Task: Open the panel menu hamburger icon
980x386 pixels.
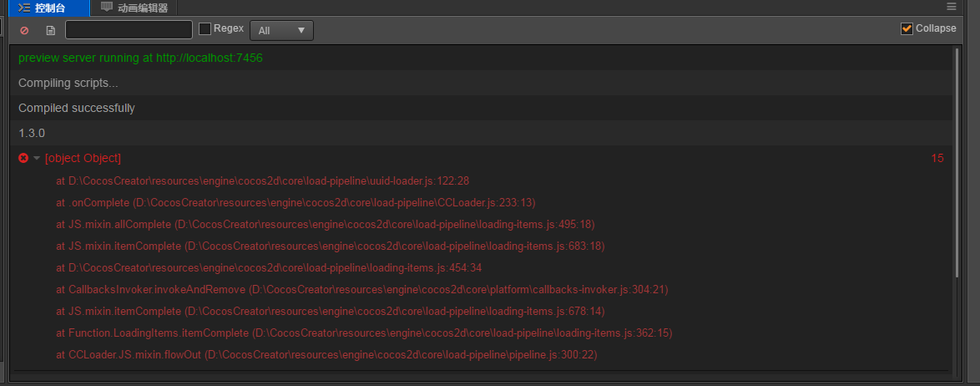Action: pyautogui.click(x=951, y=7)
